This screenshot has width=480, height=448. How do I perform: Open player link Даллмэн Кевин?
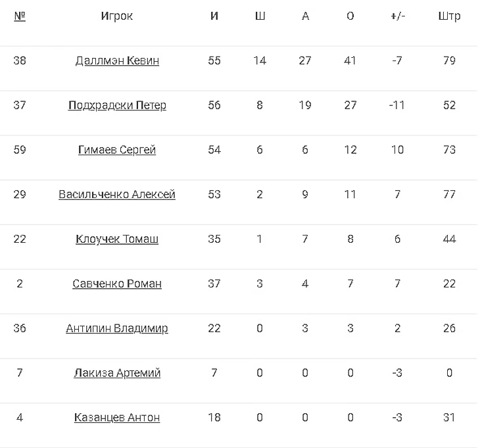tap(117, 61)
